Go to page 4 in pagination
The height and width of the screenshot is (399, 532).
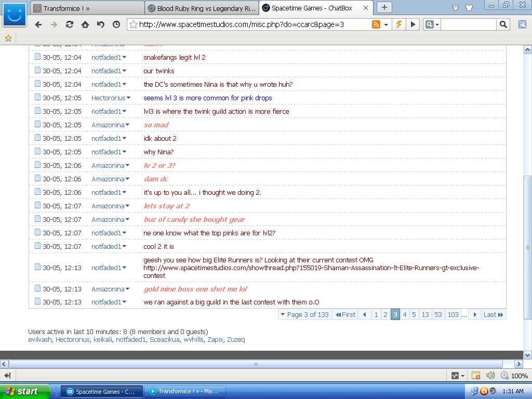(404, 314)
